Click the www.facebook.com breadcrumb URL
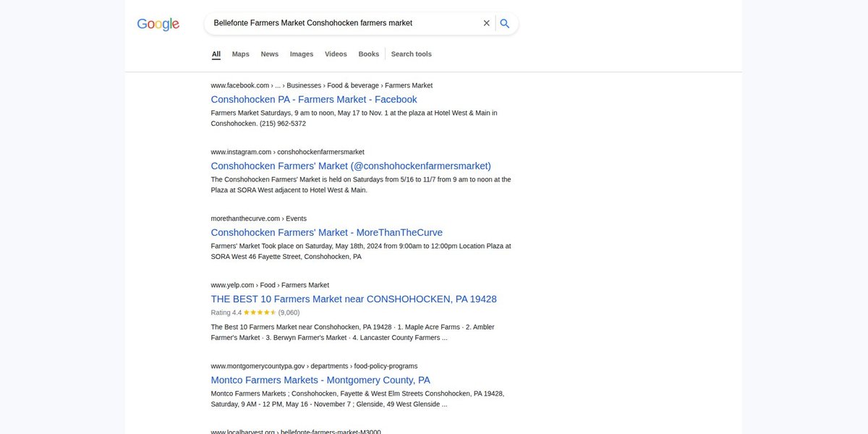The height and width of the screenshot is (434, 868). 322,85
